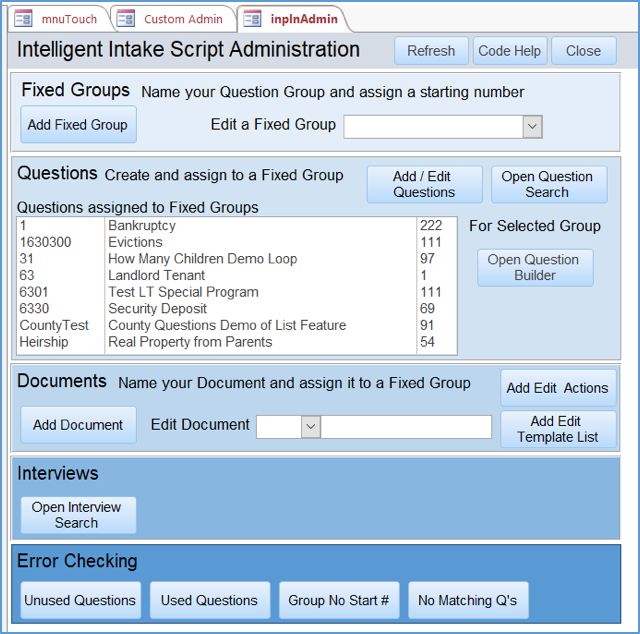640x634 pixels.
Task: Click the inpInAdmin tab form icon
Action: [252, 19]
